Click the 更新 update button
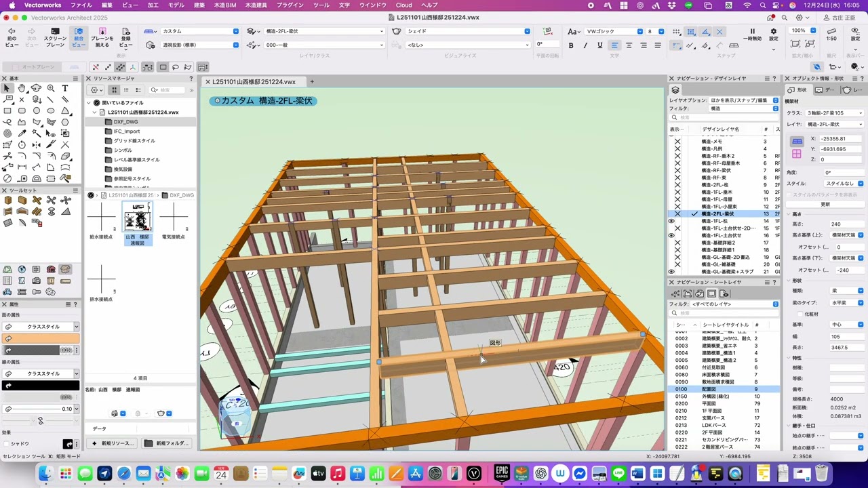 coord(825,204)
